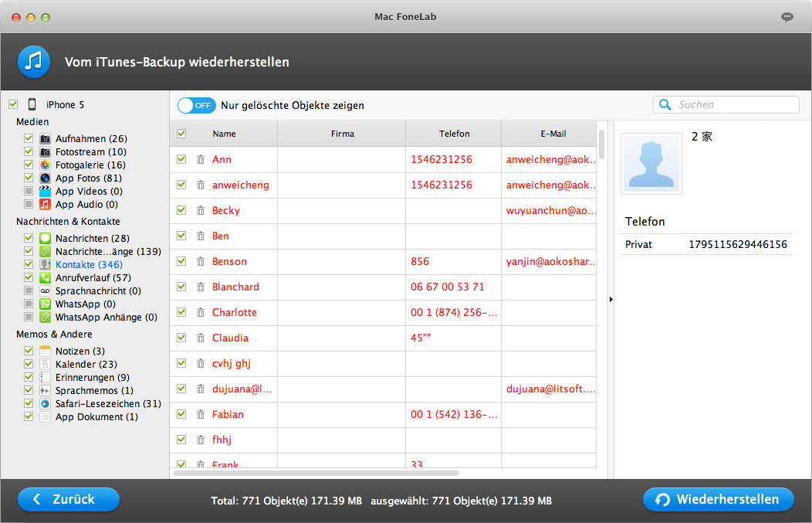Sort the table by Telefon column
The height and width of the screenshot is (523, 812).
(x=454, y=134)
